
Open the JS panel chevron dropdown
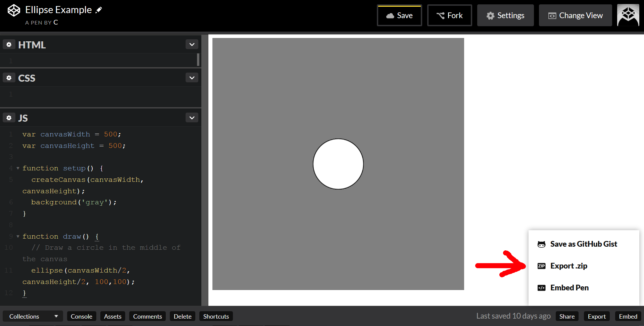(x=192, y=118)
